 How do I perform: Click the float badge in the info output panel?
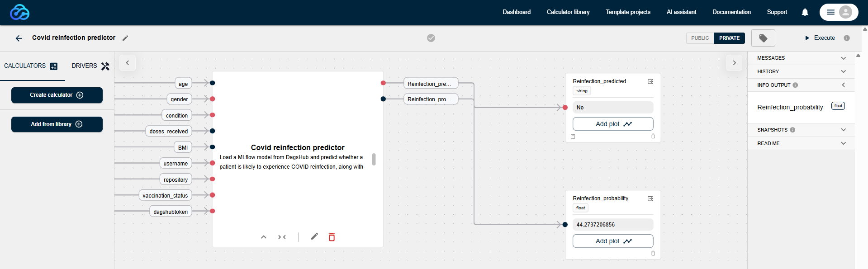pyautogui.click(x=838, y=106)
